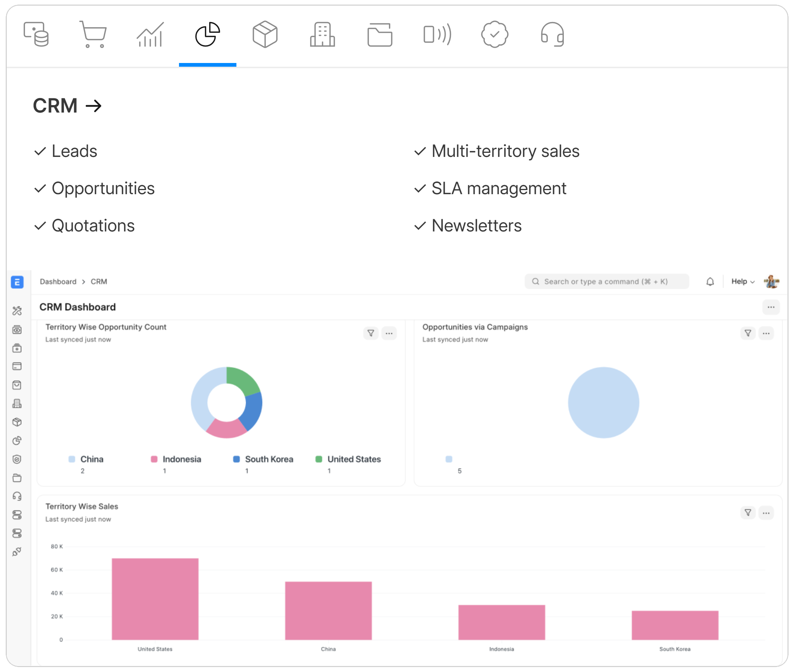Toggle the South Korea legend swatch
The width and height of the screenshot is (795, 672).
[x=236, y=459]
